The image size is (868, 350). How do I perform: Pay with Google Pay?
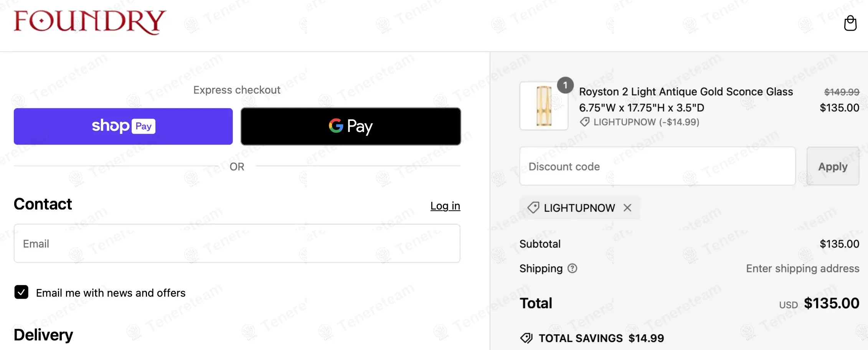(x=351, y=126)
